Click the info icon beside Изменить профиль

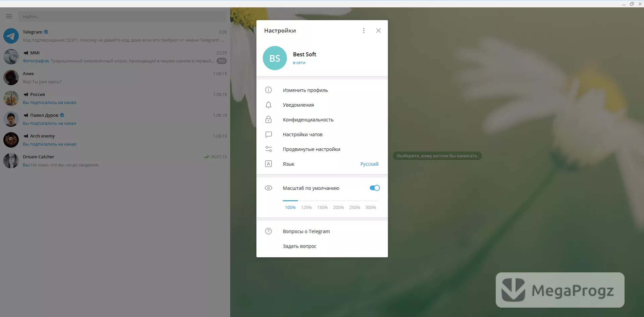pyautogui.click(x=268, y=90)
